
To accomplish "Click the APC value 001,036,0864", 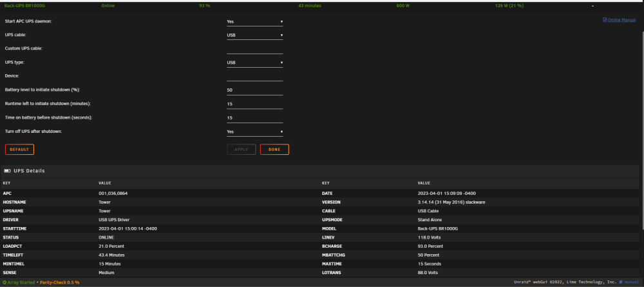I will point(113,193).
